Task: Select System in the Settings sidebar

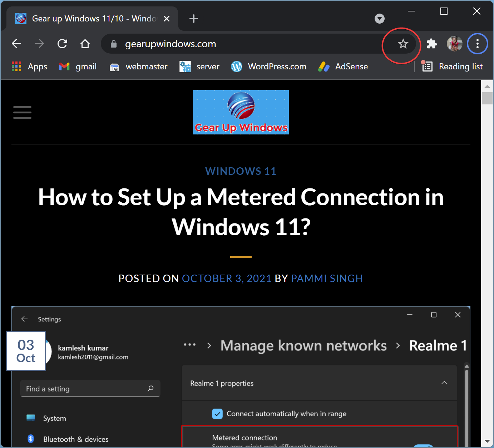Action: (x=46, y=418)
